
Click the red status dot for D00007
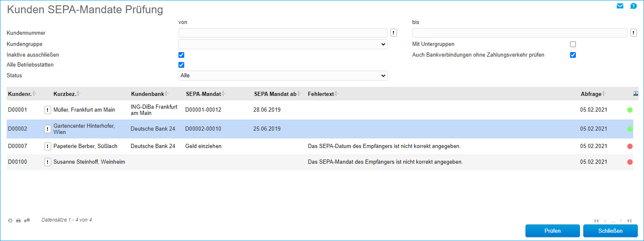(x=630, y=146)
